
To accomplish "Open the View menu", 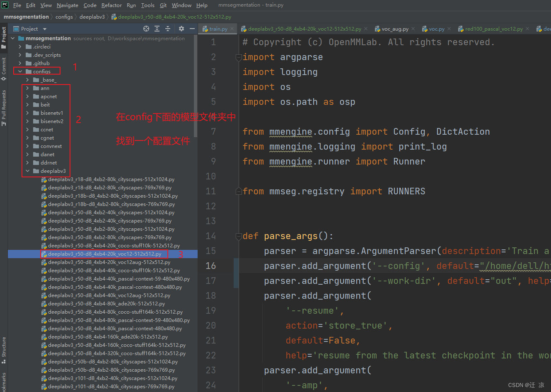I will pos(46,5).
